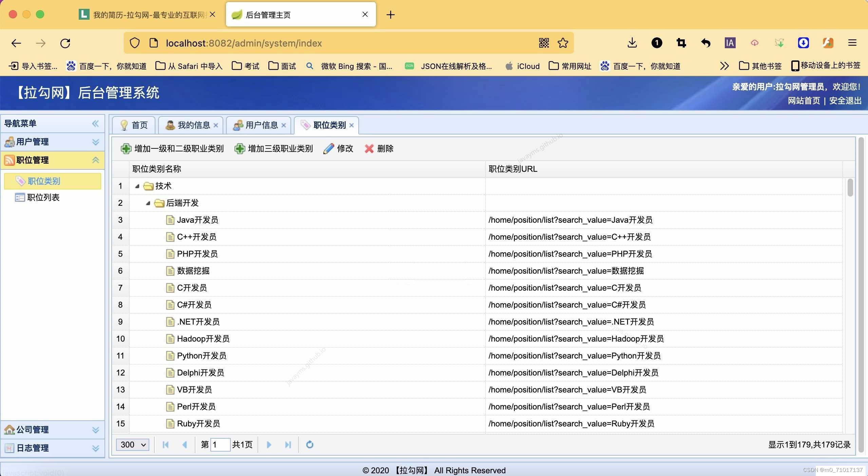Click the pagination refresh icon
This screenshot has width=868, height=476.
(309, 444)
